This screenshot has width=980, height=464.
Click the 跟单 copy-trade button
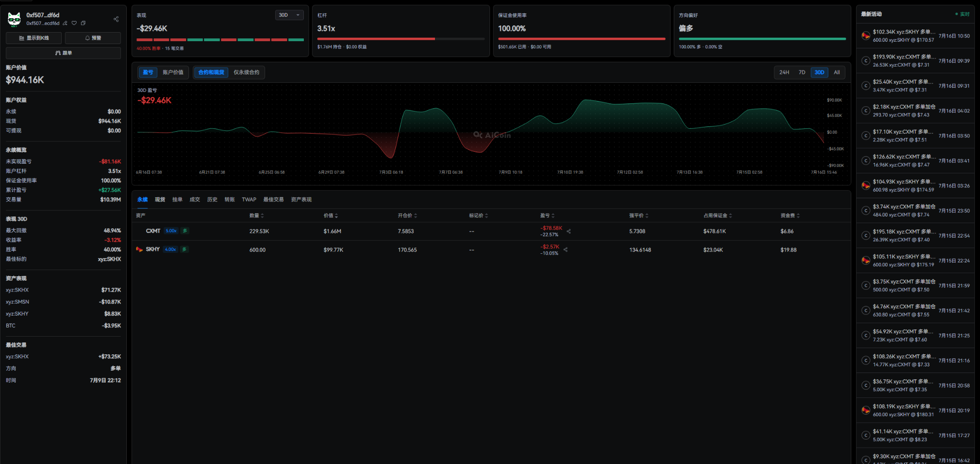point(63,53)
